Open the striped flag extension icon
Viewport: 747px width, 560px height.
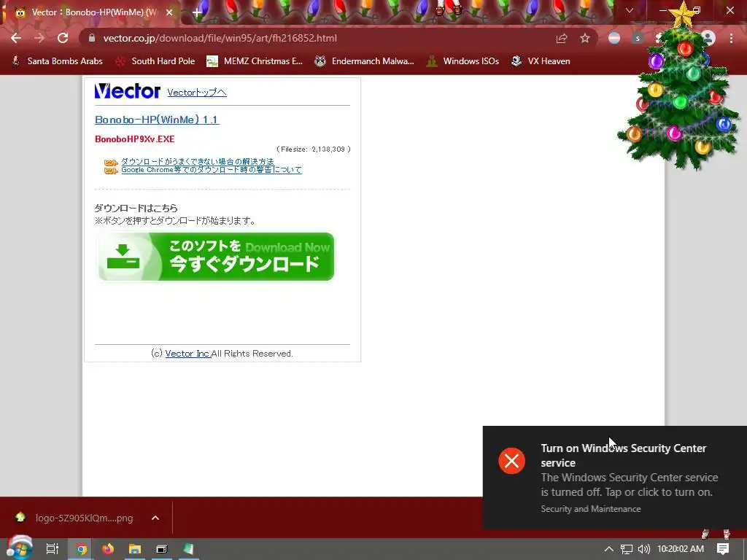pyautogui.click(x=614, y=38)
